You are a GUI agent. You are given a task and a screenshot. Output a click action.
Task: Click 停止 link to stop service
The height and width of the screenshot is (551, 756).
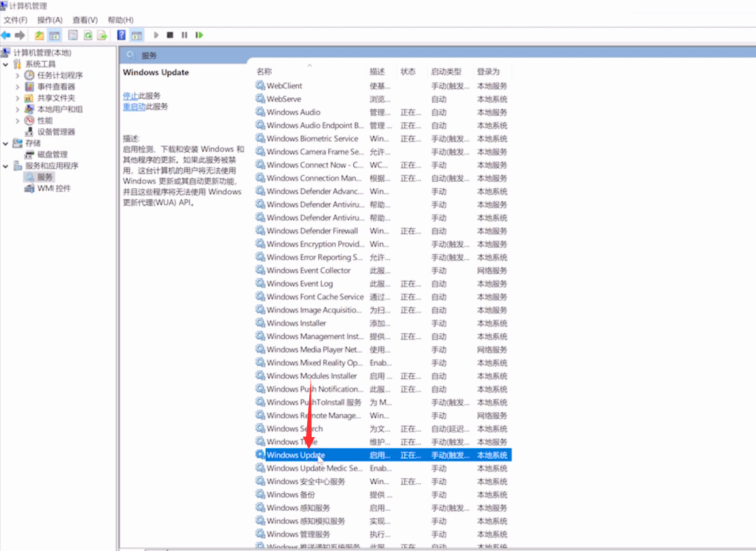point(131,96)
